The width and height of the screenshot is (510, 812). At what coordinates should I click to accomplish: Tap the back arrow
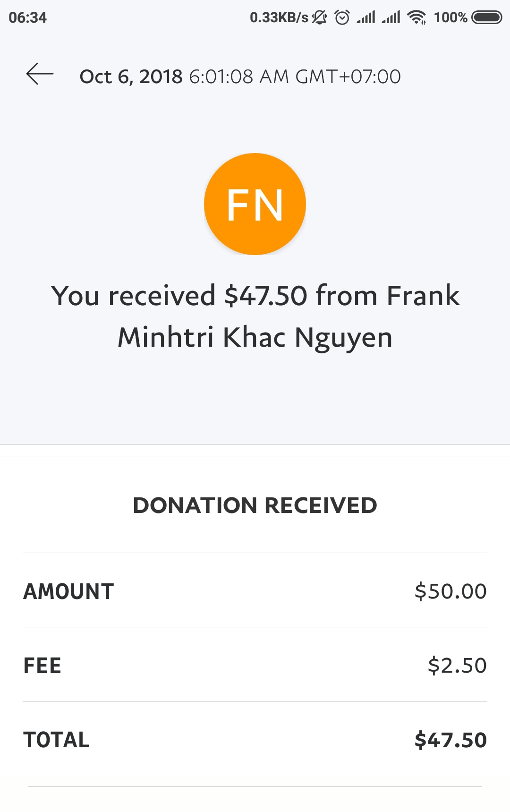(x=40, y=75)
